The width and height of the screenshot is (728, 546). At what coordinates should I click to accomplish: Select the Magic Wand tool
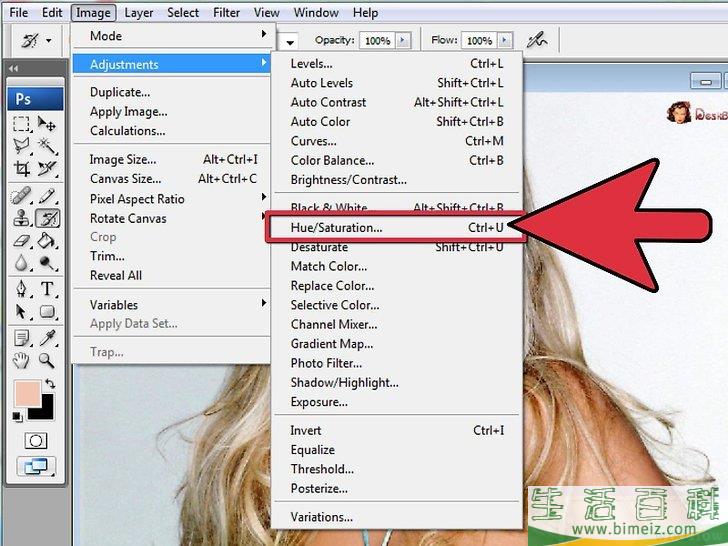click(47, 146)
